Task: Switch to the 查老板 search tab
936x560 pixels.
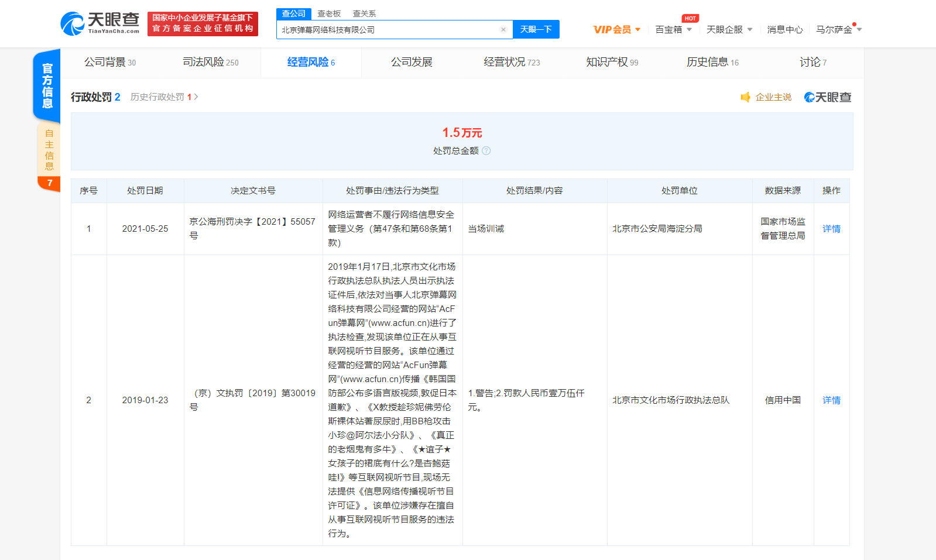Action: pyautogui.click(x=329, y=14)
